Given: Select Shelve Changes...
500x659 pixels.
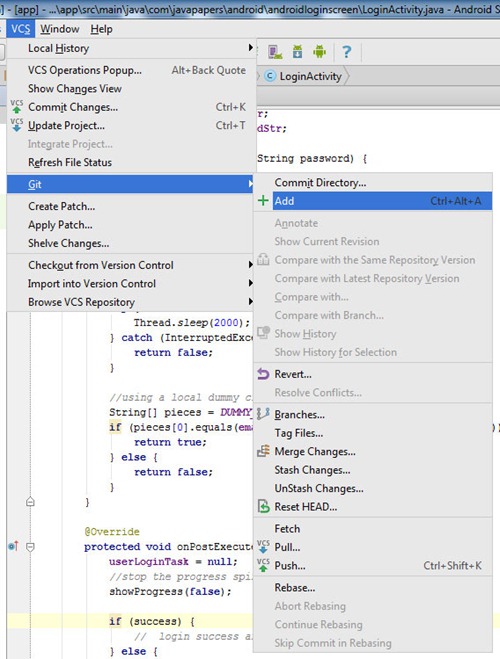Looking at the screenshot, I should click(x=132, y=243).
